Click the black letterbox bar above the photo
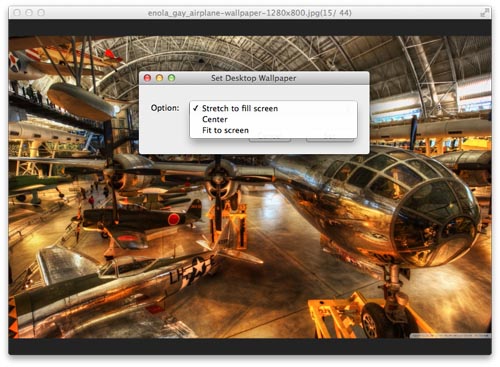 (250, 28)
